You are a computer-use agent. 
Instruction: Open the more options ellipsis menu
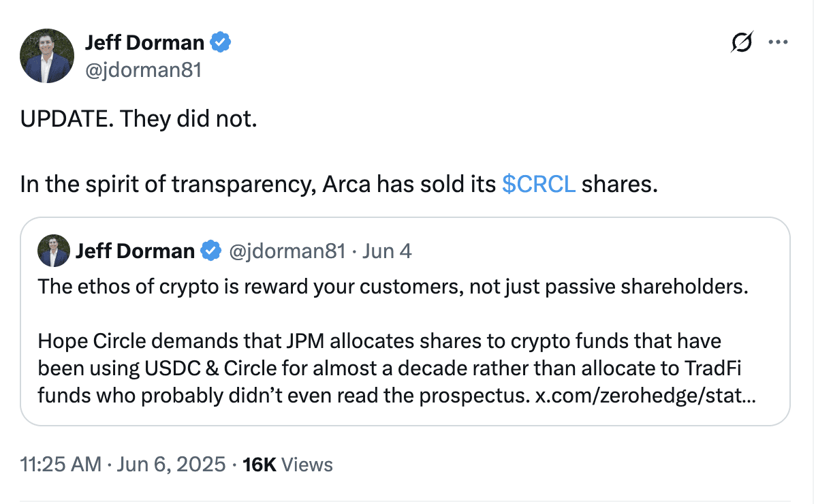click(777, 42)
